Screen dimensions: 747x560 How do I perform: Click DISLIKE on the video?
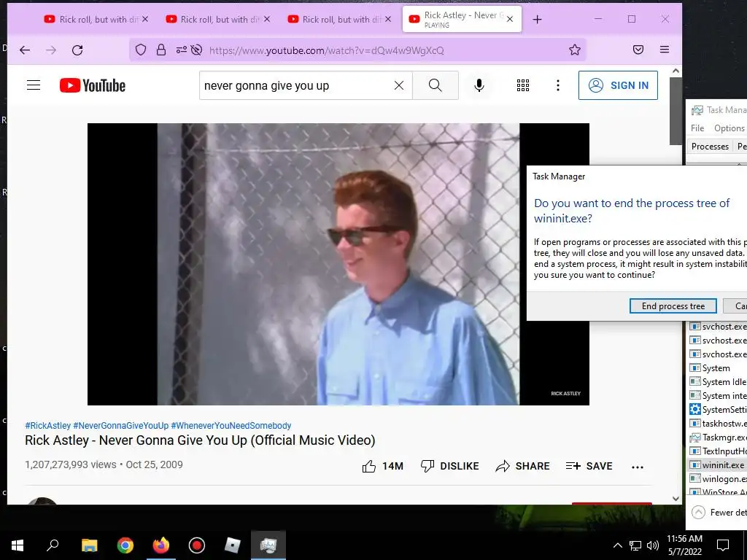[x=449, y=466]
